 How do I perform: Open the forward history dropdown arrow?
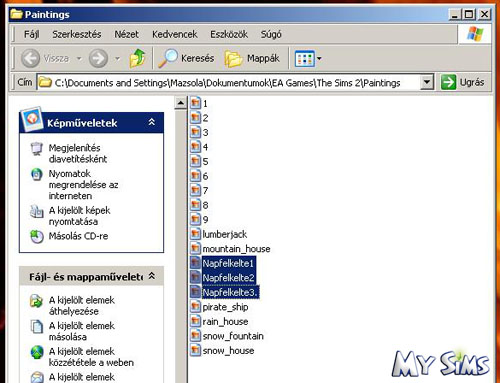coord(117,59)
